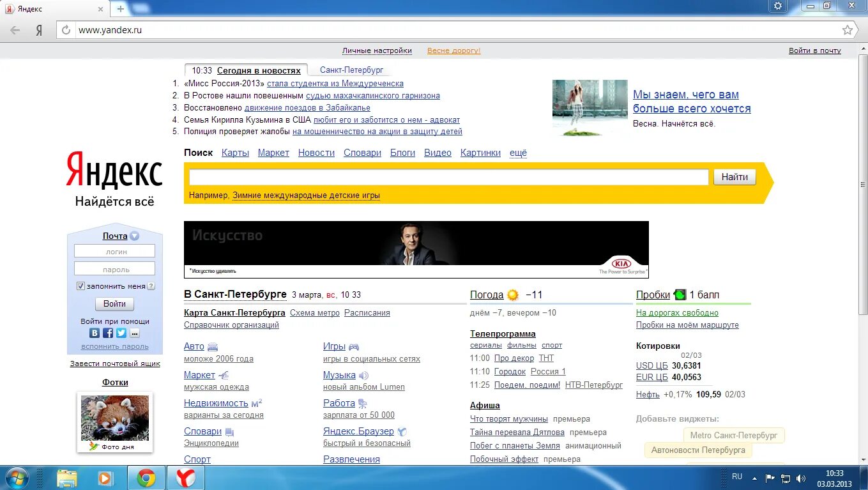
Task: Open 'Про декор' TV program link
Action: pos(514,358)
